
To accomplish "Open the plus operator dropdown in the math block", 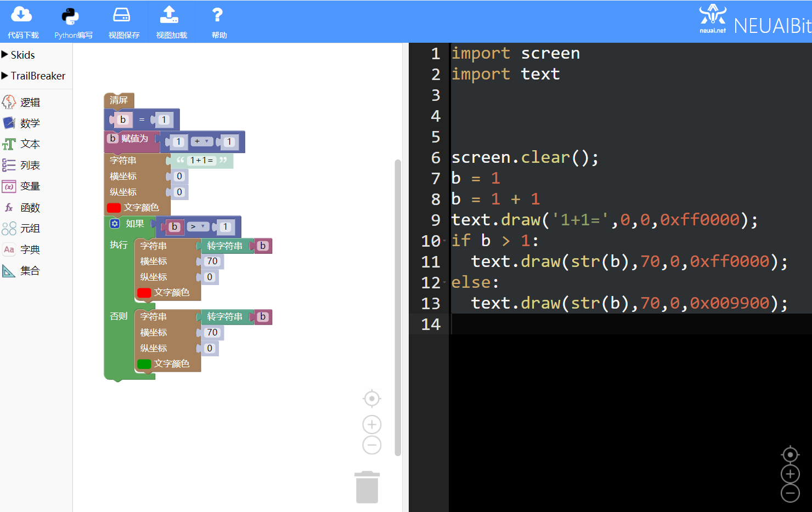I will (x=202, y=141).
